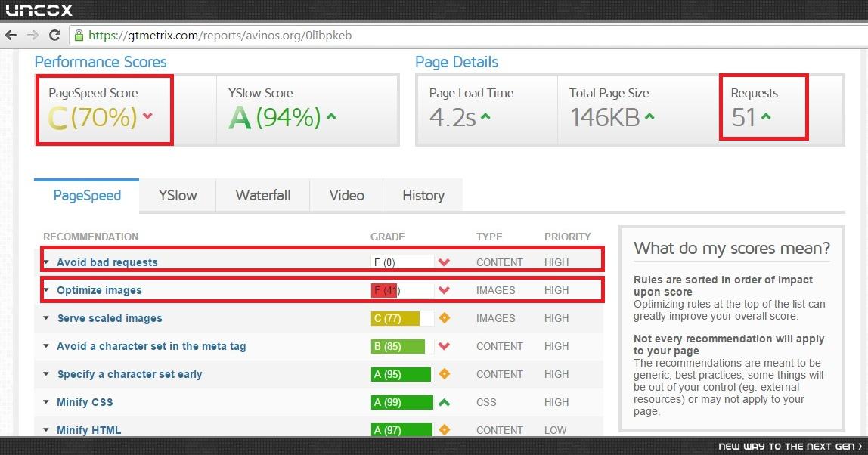The height and width of the screenshot is (455, 868).
Task: Expand the Optimize images row triangle
Action: point(47,290)
